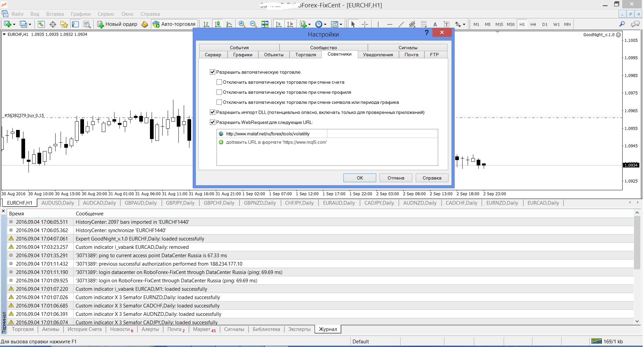Viewport: 644px width, 347px height.
Task: Click the zoom out magnifier icon
Action: (x=253, y=24)
